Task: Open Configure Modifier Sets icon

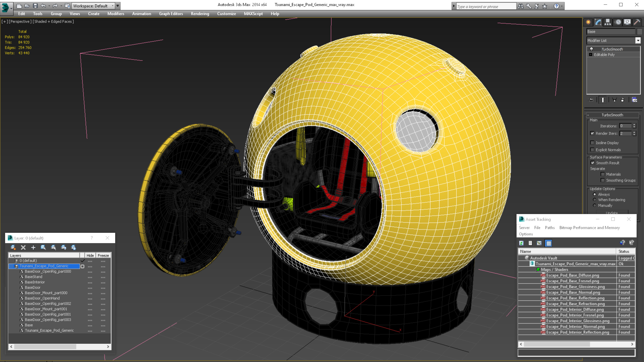Action: pyautogui.click(x=635, y=100)
